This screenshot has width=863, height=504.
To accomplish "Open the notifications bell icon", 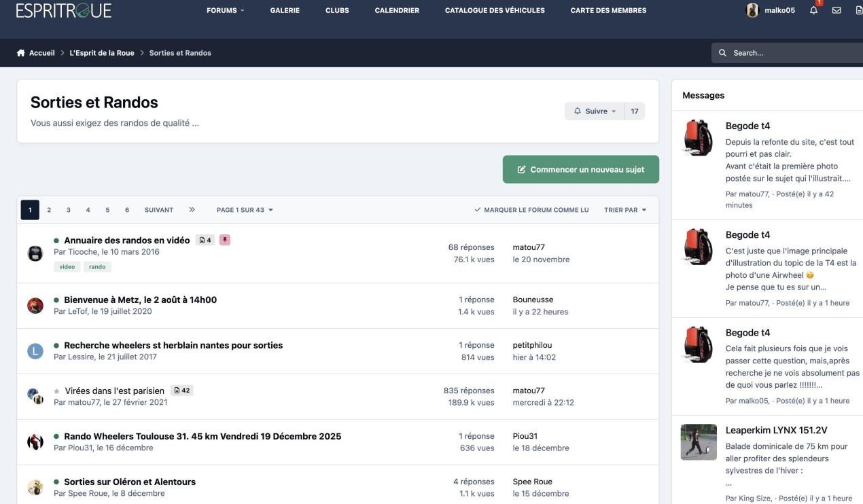I will tap(814, 10).
